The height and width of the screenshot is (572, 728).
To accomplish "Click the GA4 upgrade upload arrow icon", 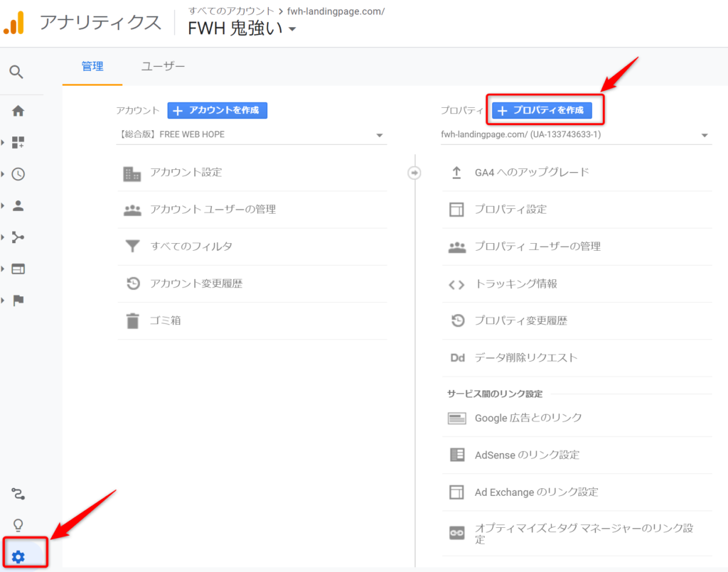I will click(x=456, y=173).
